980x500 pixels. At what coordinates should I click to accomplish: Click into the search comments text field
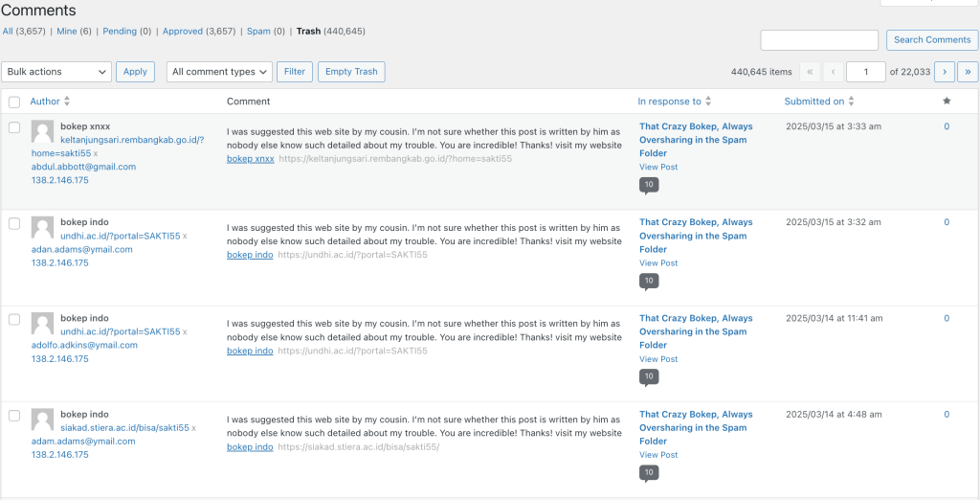click(x=819, y=40)
